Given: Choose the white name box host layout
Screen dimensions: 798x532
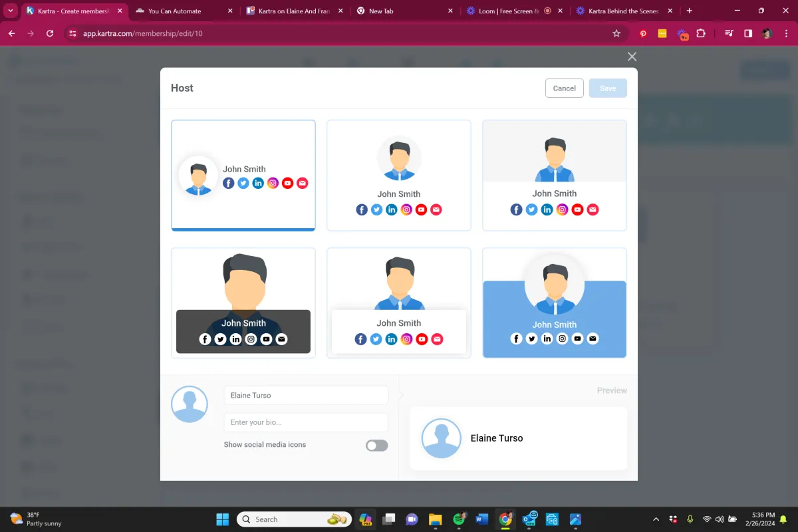Looking at the screenshot, I should pyautogui.click(x=399, y=303).
